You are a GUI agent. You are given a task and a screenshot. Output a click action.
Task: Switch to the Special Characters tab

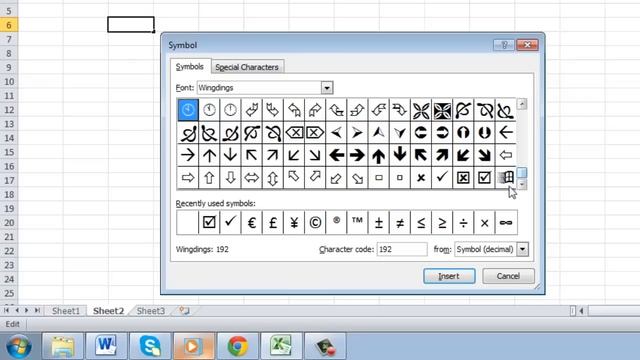coord(247,67)
